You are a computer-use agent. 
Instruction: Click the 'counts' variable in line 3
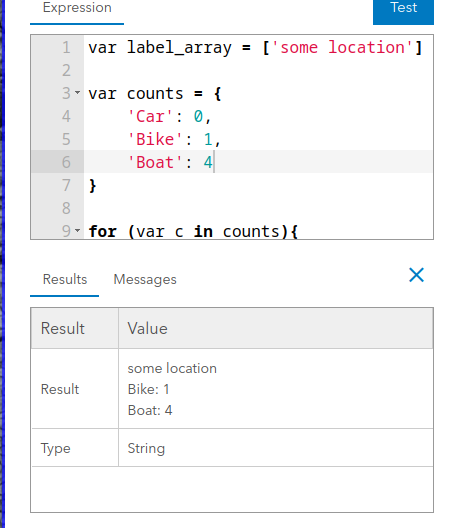click(x=155, y=93)
